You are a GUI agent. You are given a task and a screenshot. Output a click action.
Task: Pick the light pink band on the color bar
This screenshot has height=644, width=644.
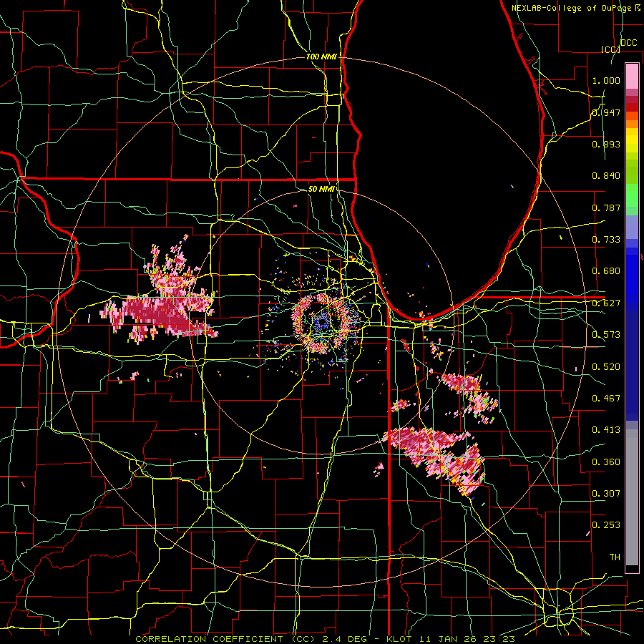point(632,76)
